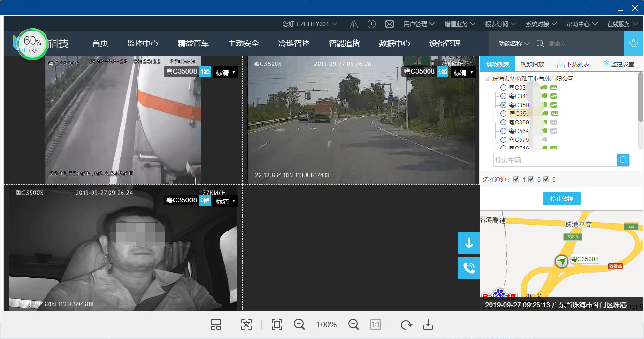Image resolution: width=644 pixels, height=339 pixels.
Task: Click the gear icon of 监控设置
Action: pyautogui.click(x=606, y=64)
